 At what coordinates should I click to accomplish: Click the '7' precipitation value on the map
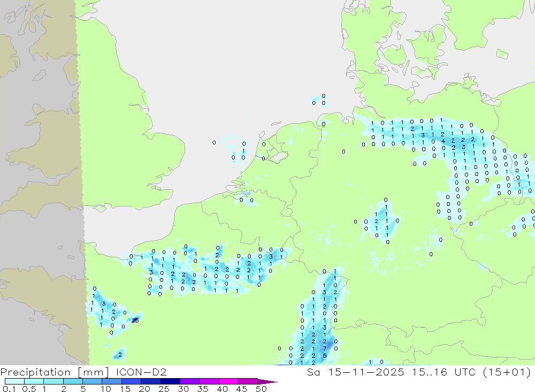[325, 348]
